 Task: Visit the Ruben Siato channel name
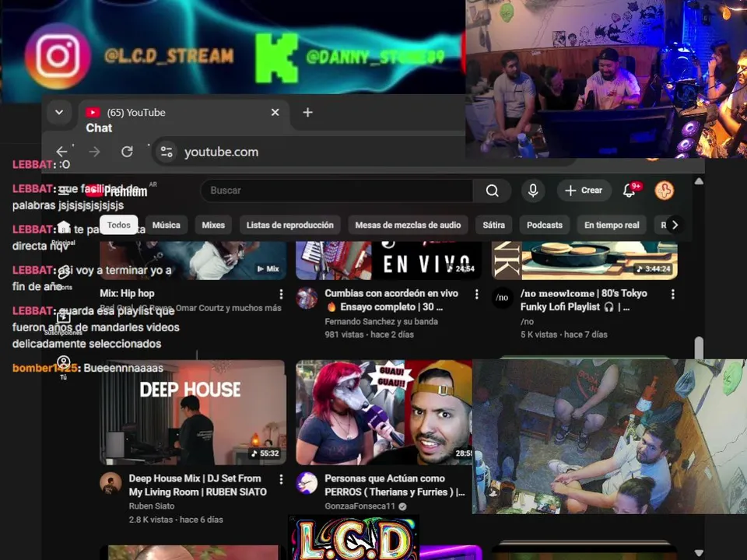click(x=152, y=506)
